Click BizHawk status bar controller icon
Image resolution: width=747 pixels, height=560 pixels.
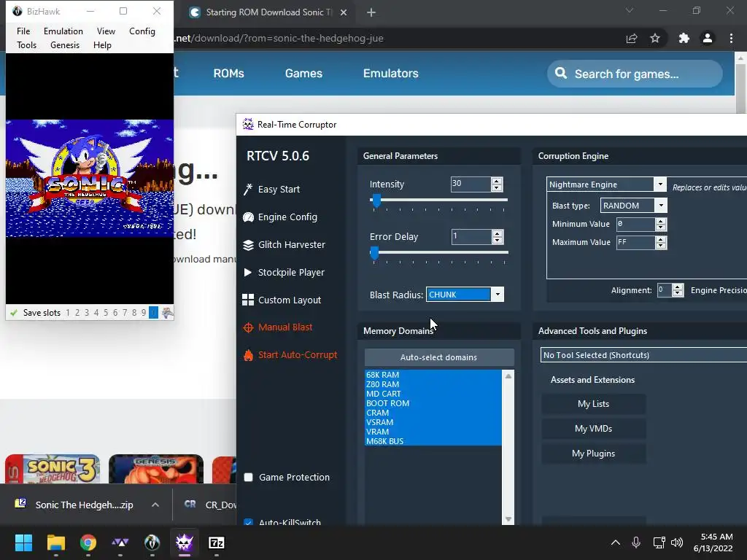167,313
